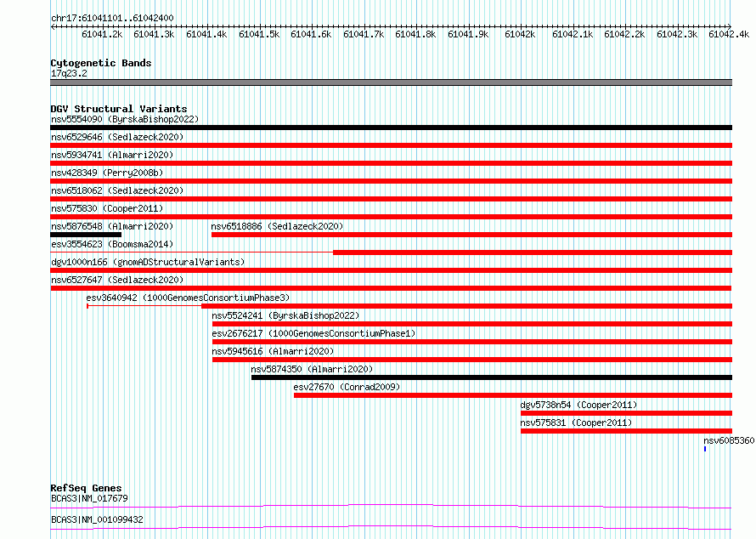Open dgv1000n166 (gnomADStructuralVariants) label
This screenshot has width=756, height=539.
click(x=148, y=262)
